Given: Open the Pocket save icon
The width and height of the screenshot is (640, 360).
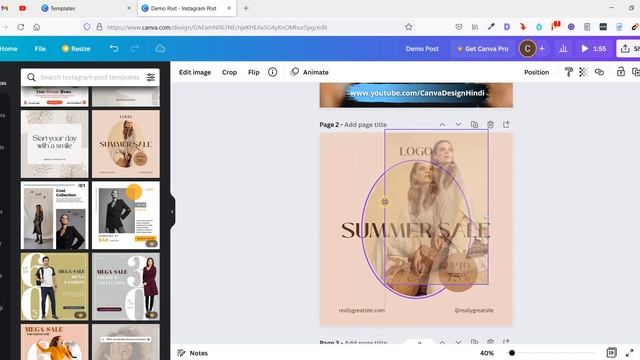Looking at the screenshot, I should [x=459, y=27].
